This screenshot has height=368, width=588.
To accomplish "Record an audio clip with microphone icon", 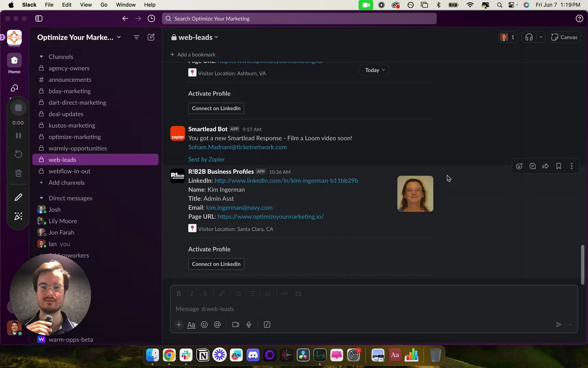I will 249,324.
